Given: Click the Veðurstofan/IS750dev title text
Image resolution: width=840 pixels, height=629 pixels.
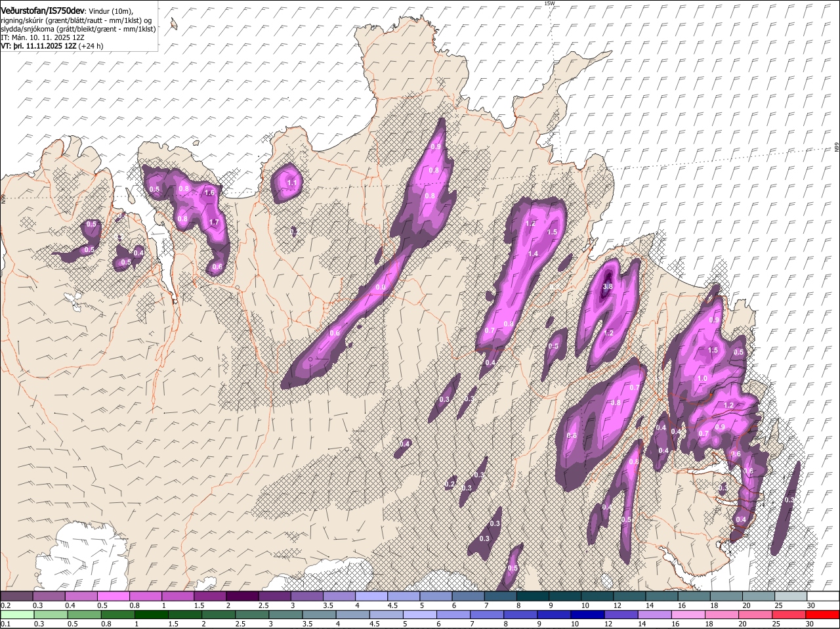Looking at the screenshot, I should click(x=43, y=11).
